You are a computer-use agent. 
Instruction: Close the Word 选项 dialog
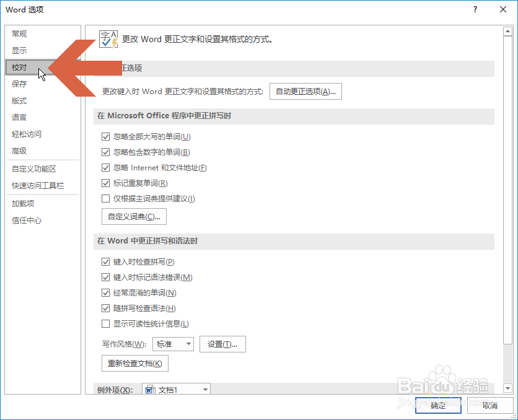point(503,9)
